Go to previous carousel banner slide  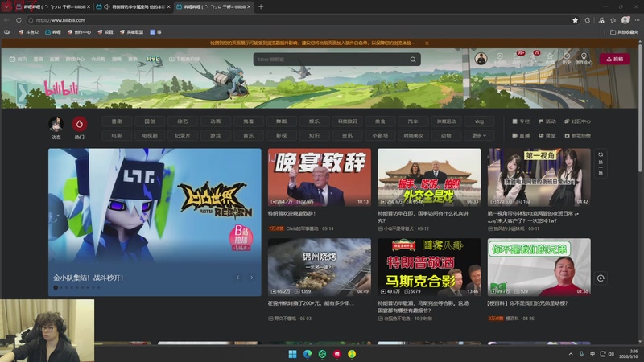237,278
